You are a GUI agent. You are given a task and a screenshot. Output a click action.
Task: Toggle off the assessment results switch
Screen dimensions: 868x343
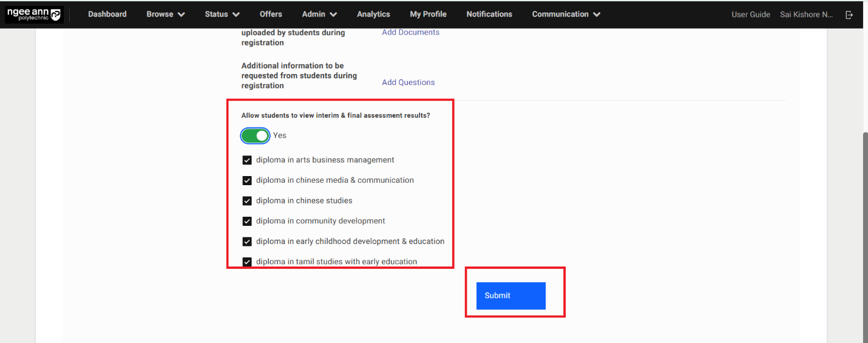pyautogui.click(x=255, y=135)
